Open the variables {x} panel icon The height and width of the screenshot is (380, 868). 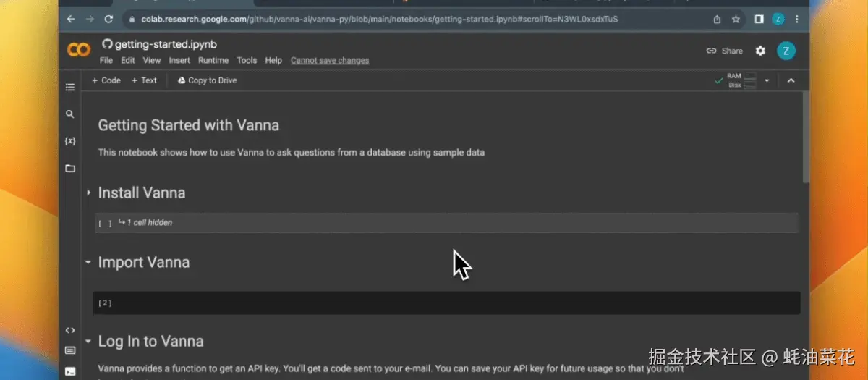70,141
